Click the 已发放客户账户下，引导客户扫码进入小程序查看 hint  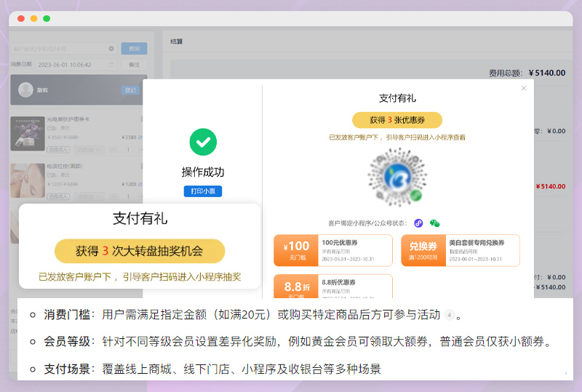[x=397, y=137]
